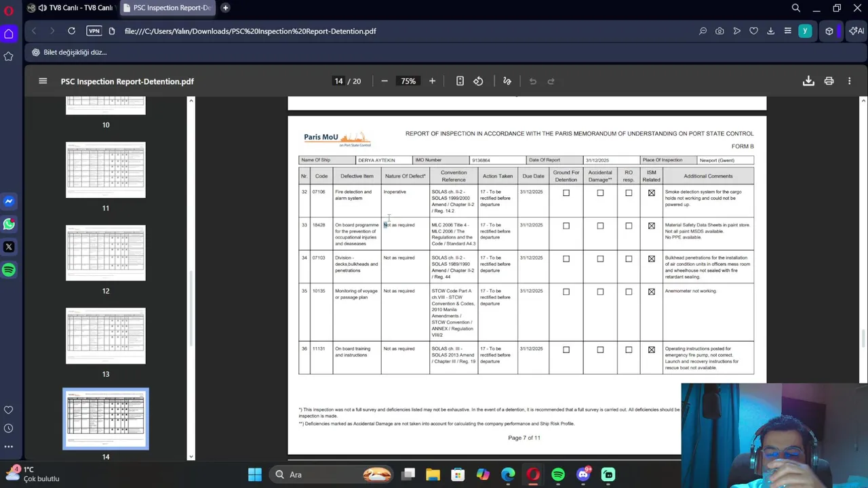Edit the page number field showing 14
Screen dimensions: 868x488
coord(338,81)
